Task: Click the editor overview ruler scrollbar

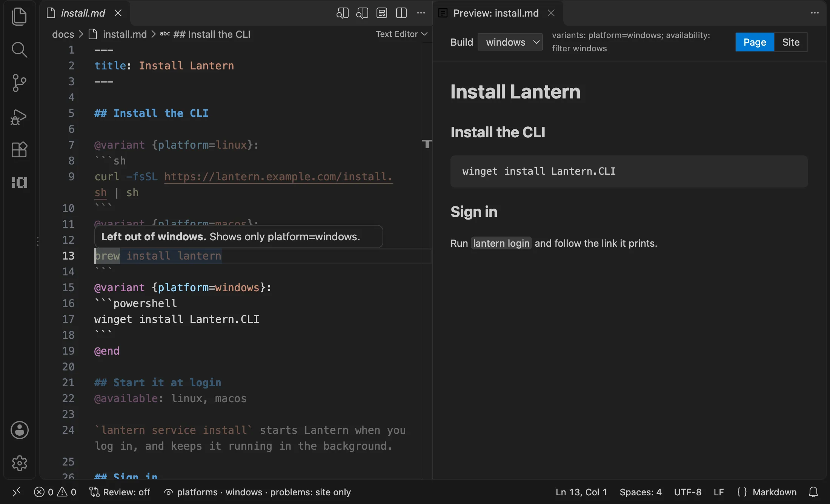Action: pos(427,260)
